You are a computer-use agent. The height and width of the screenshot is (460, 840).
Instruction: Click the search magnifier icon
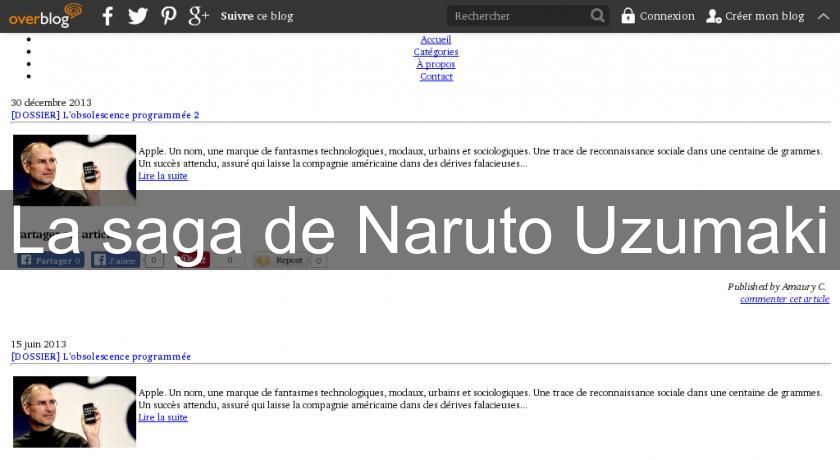[x=597, y=16]
